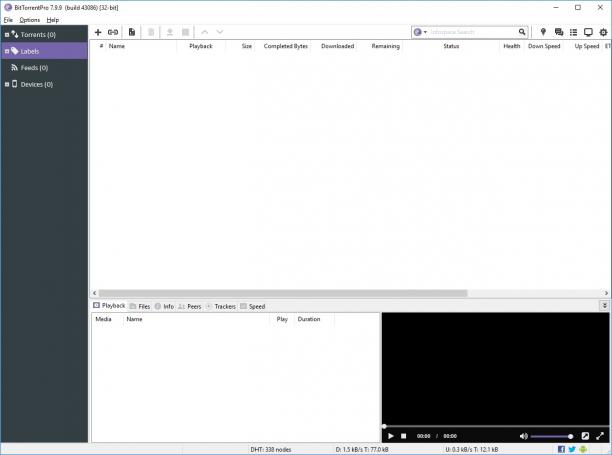Expand the Devices (0) tree node

[7, 84]
